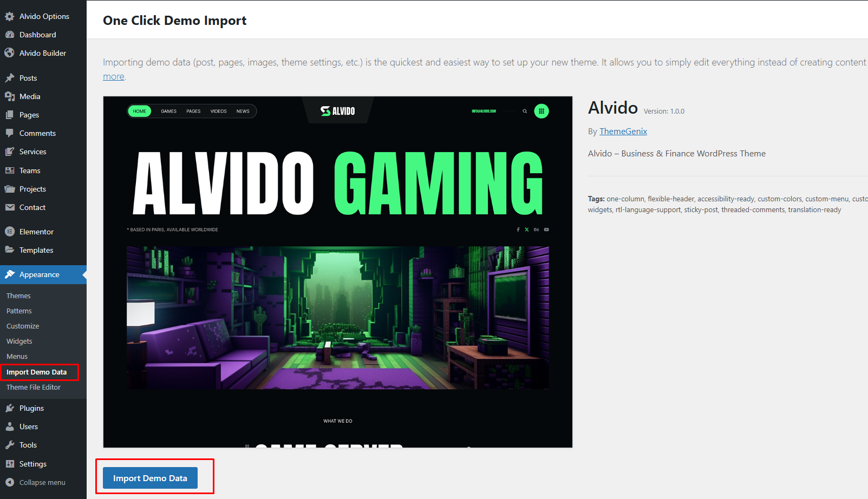The width and height of the screenshot is (868, 499).
Task: Click the Templates folder icon
Action: (10, 250)
